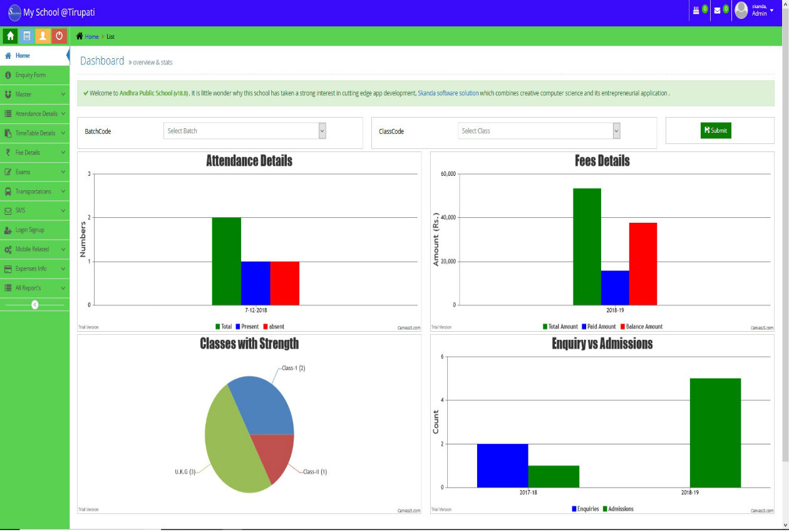Viewport: 789px width, 532px height.
Task: Open skanda Admin user menu arrow
Action: click(x=772, y=11)
